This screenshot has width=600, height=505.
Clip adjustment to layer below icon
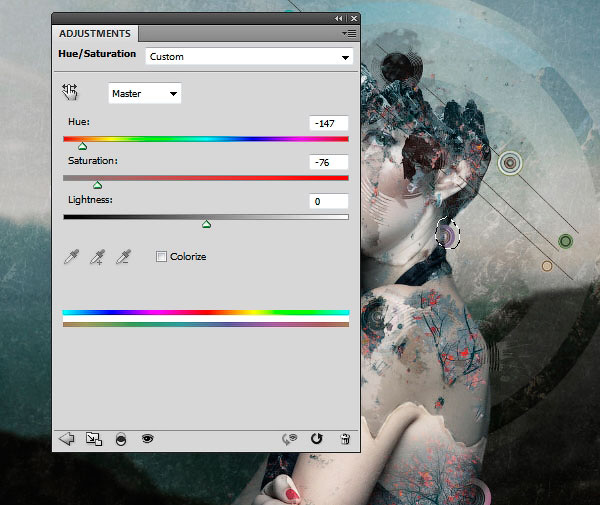[x=121, y=439]
